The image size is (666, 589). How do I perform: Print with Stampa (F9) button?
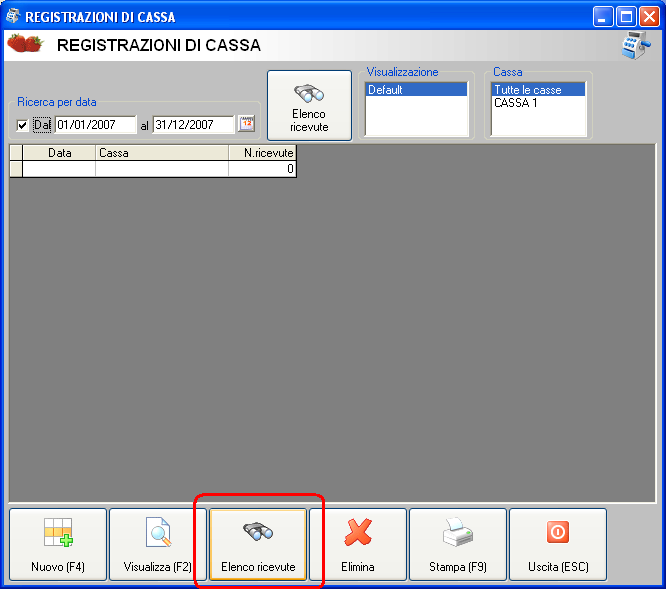pos(458,544)
